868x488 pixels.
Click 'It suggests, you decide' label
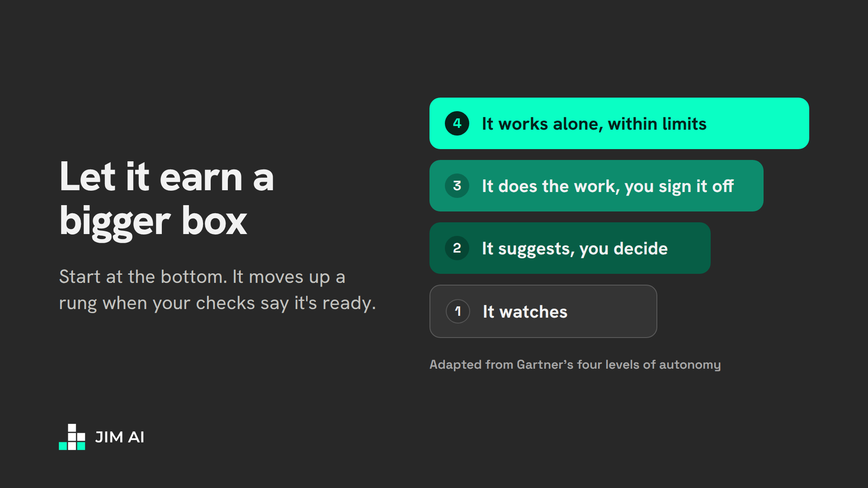(x=575, y=249)
